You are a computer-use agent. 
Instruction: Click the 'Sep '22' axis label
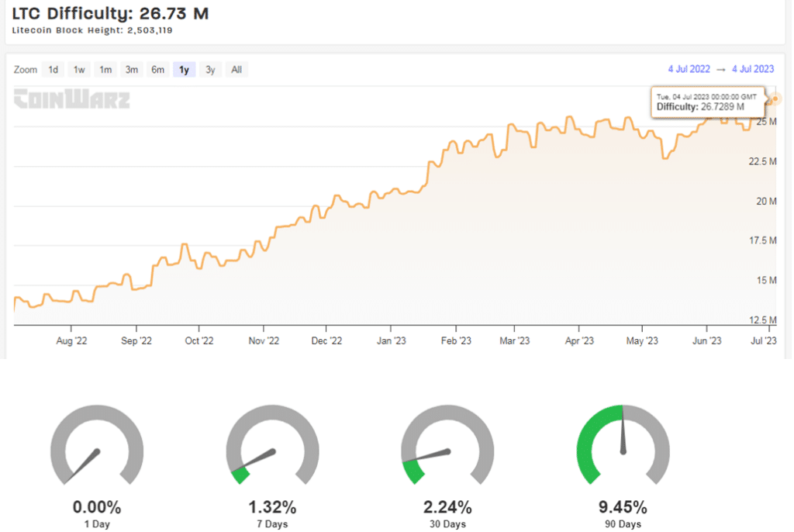136,341
